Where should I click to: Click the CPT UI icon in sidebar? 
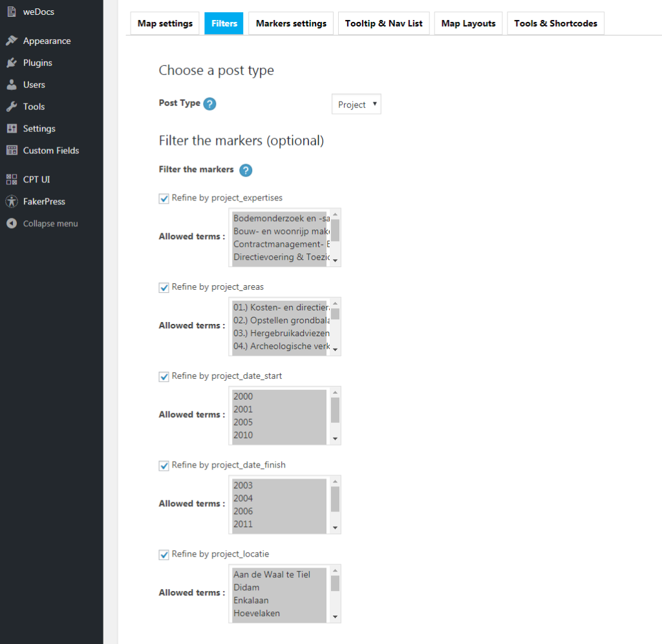coord(12,180)
